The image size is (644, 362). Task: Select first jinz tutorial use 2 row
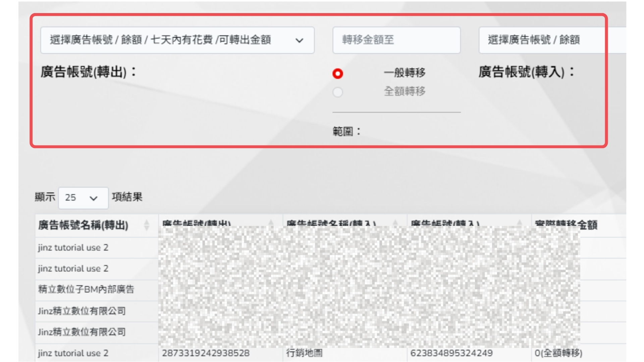tap(73, 248)
